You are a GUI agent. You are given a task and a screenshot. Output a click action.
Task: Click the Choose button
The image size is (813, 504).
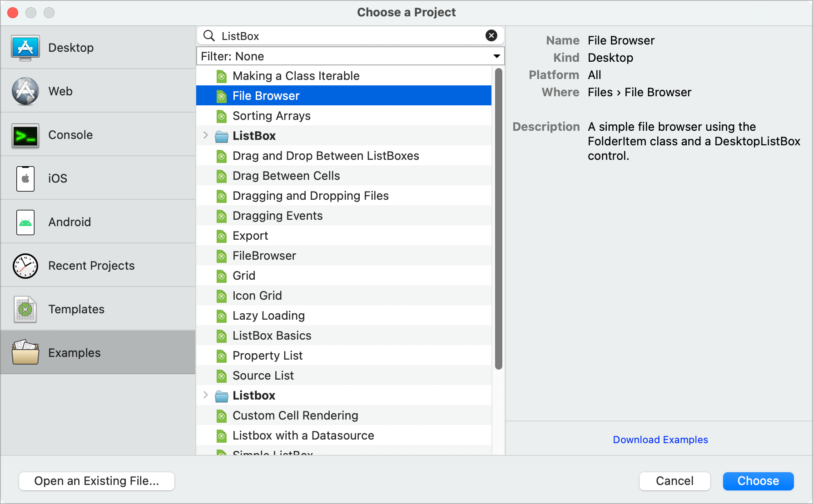pyautogui.click(x=758, y=481)
